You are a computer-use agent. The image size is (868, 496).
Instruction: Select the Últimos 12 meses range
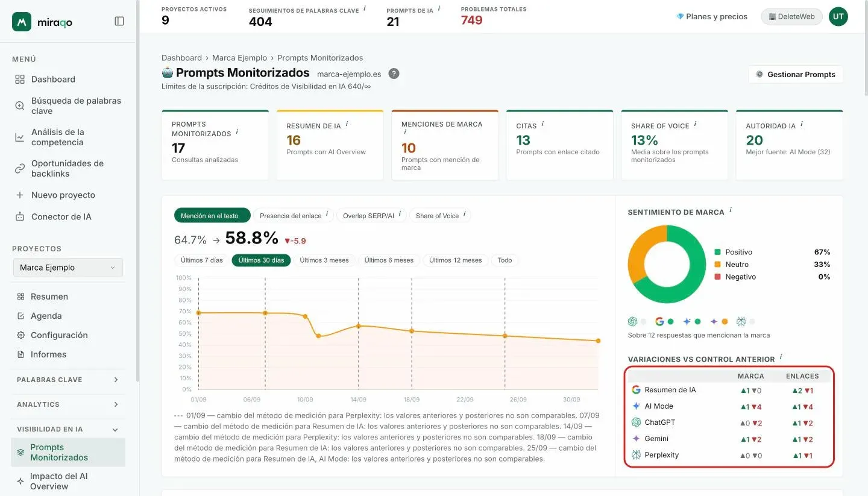pyautogui.click(x=455, y=260)
